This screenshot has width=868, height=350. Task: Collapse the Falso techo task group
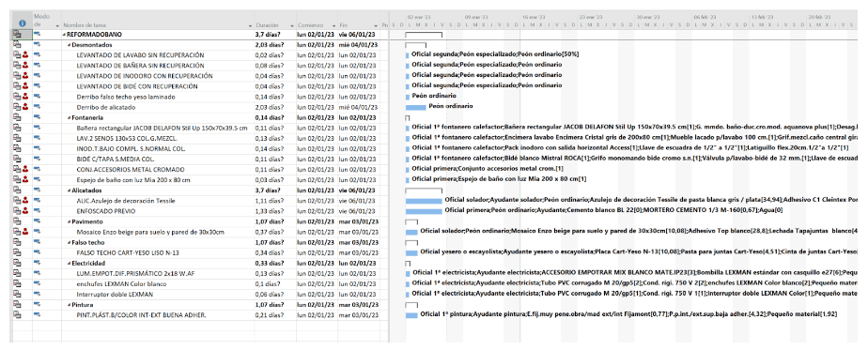tap(70, 242)
